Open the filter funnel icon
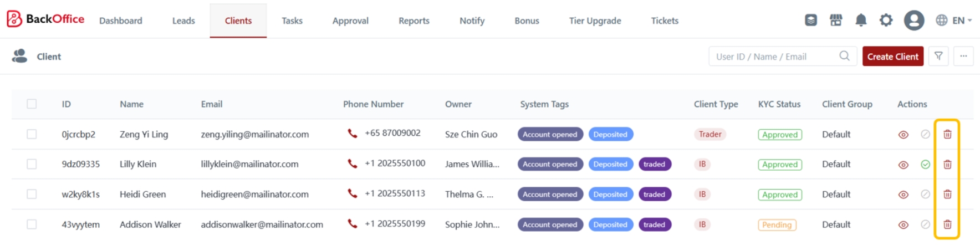 [x=938, y=56]
